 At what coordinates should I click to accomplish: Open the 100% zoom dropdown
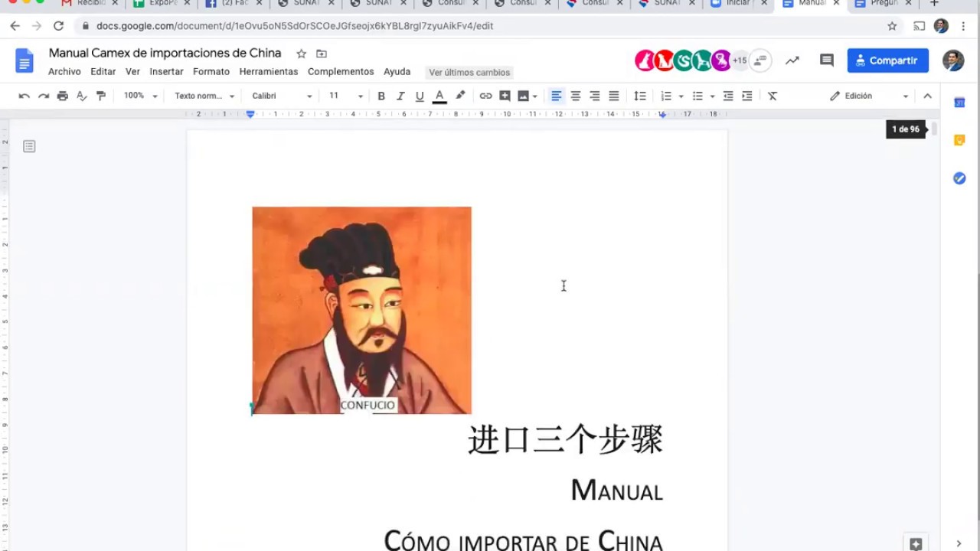point(140,96)
